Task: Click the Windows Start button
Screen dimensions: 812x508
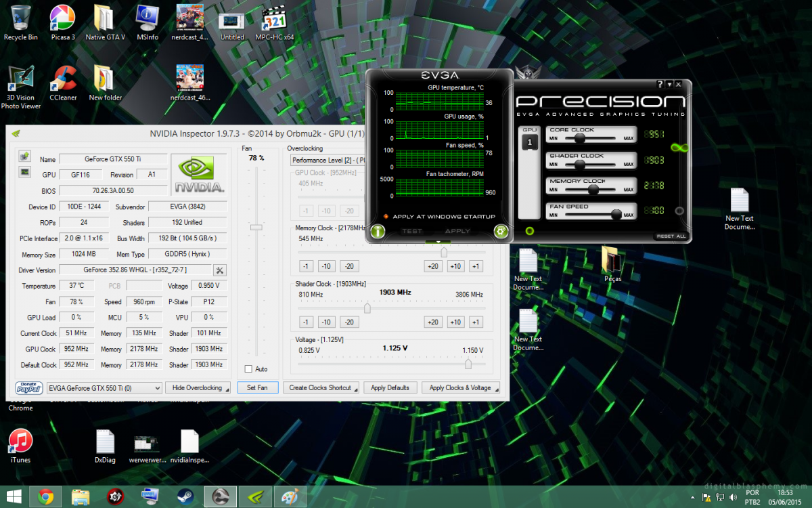Action: 13,496
